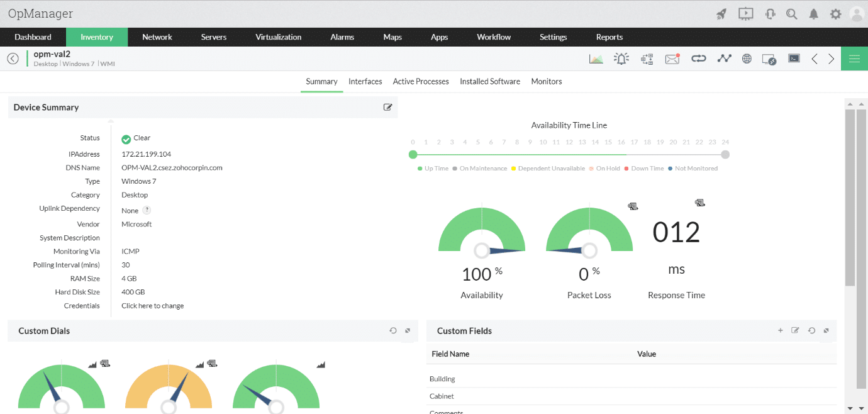
Task: Click the vertical scrollbar down arrow
Action: click(850, 408)
